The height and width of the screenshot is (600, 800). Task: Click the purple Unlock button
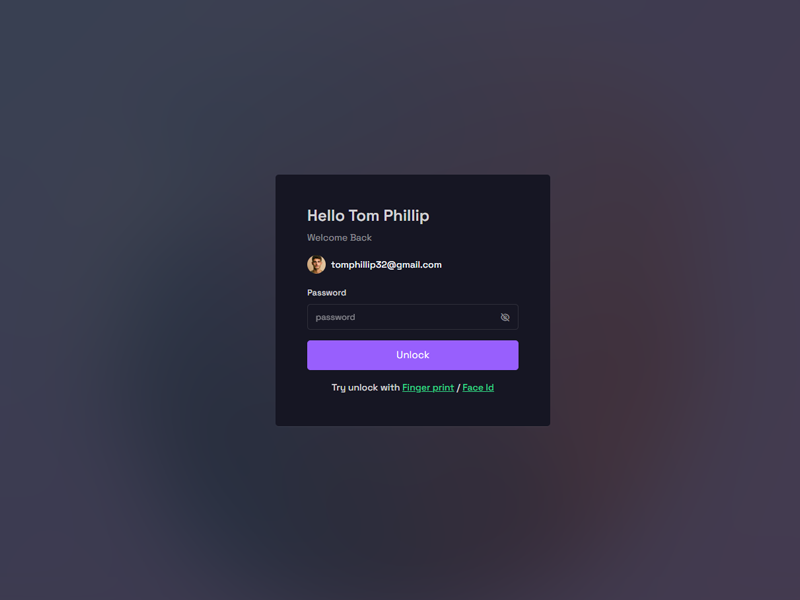coord(412,355)
